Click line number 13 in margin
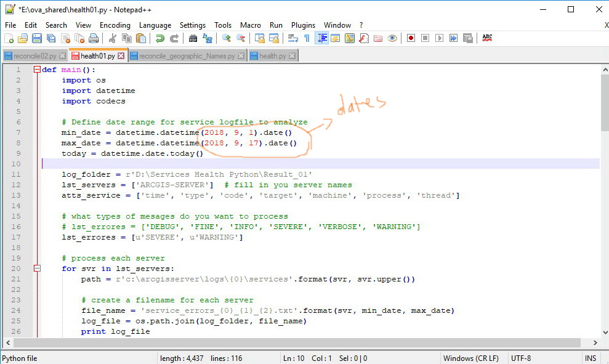The image size is (609, 364). point(16,195)
